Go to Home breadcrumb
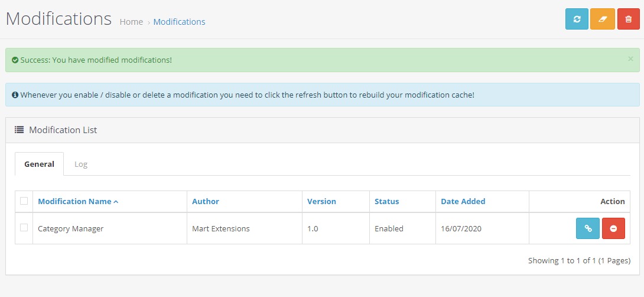Image resolution: width=644 pixels, height=297 pixels. tap(131, 22)
